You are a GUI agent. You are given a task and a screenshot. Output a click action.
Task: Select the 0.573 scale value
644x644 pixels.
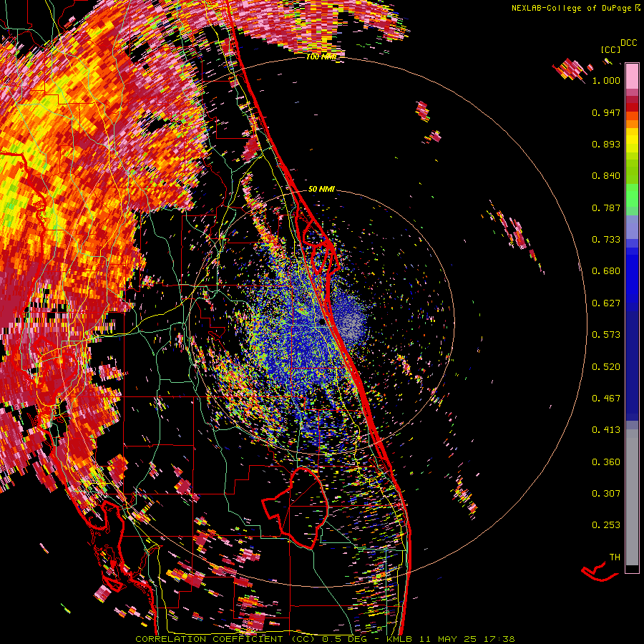pyautogui.click(x=606, y=335)
